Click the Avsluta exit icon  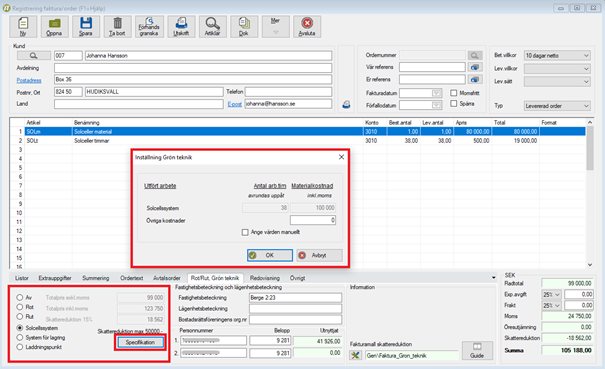307,27
